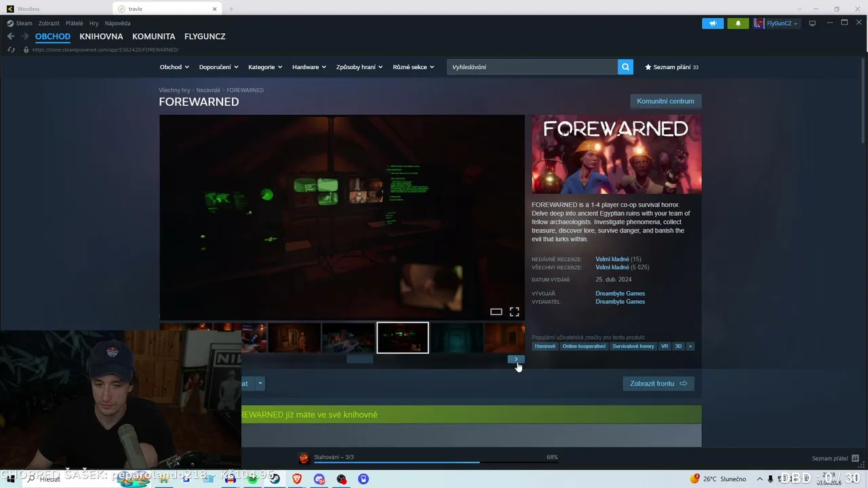Click the thumbnail strip horizontal scroll handle
This screenshot has height=488, width=868.
[360, 359]
